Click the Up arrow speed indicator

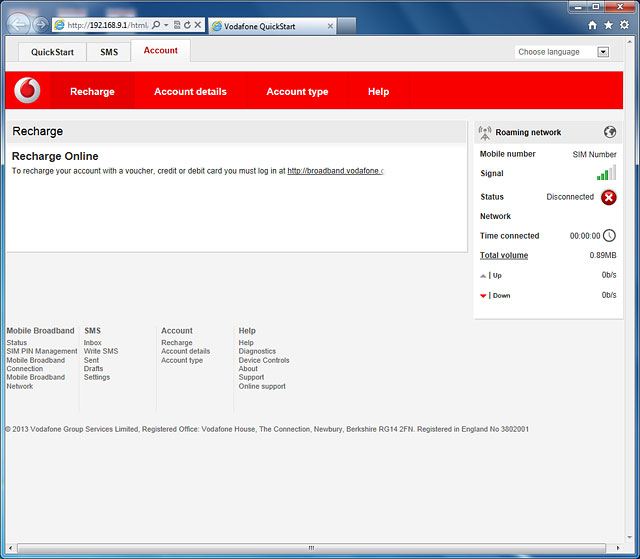coord(483,276)
